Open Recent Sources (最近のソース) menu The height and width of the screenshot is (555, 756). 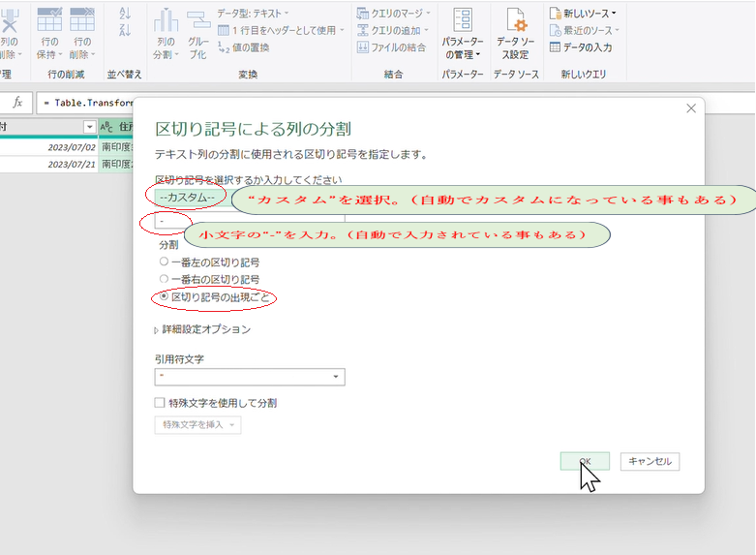585,30
